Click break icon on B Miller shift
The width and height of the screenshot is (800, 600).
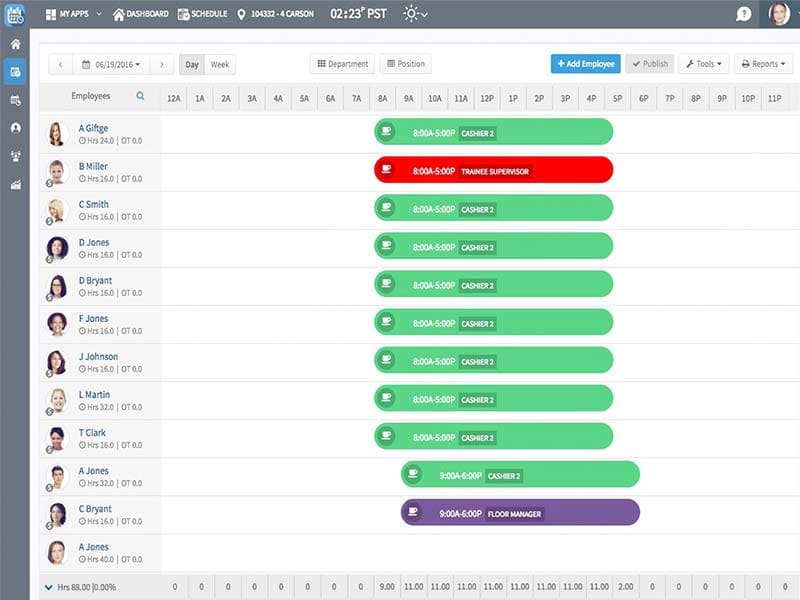click(387, 169)
